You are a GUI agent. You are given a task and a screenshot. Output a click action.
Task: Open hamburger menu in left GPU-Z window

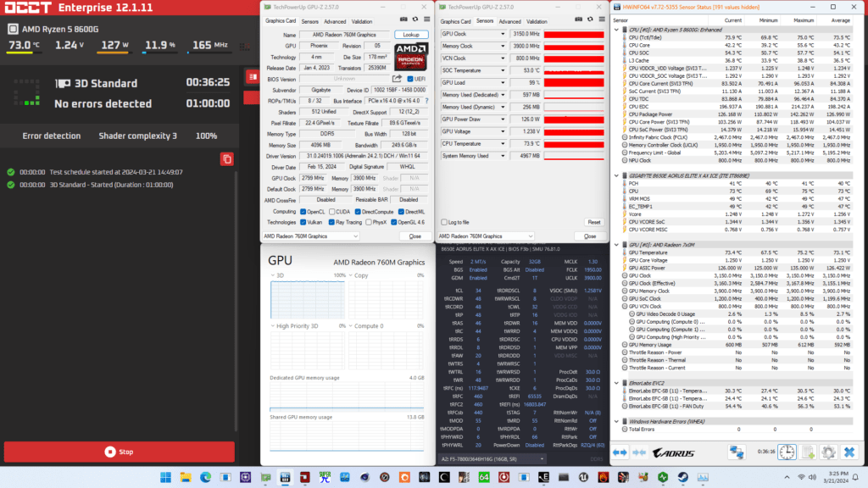[x=427, y=19]
